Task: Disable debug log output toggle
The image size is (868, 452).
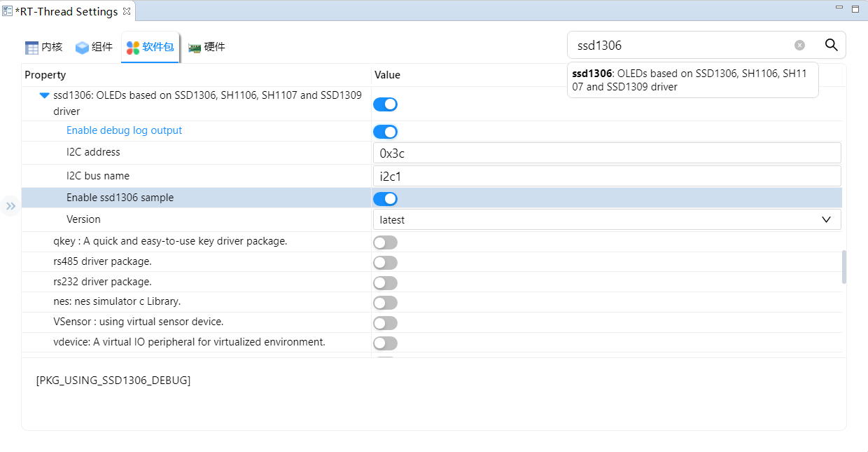Action: click(385, 132)
